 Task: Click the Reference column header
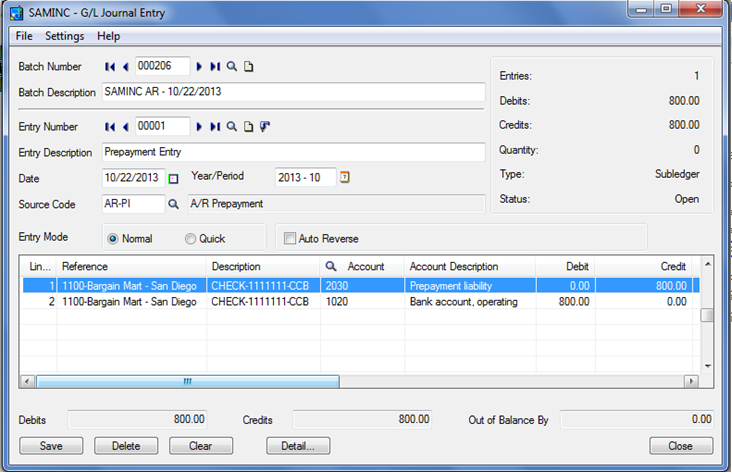131,266
